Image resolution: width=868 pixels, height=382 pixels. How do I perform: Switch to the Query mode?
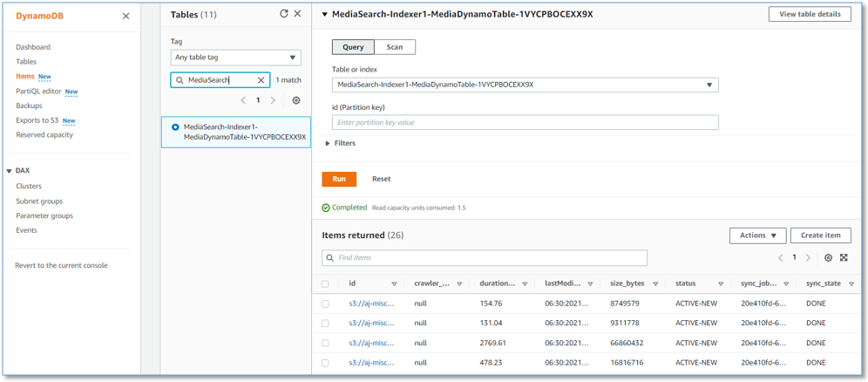(x=353, y=47)
